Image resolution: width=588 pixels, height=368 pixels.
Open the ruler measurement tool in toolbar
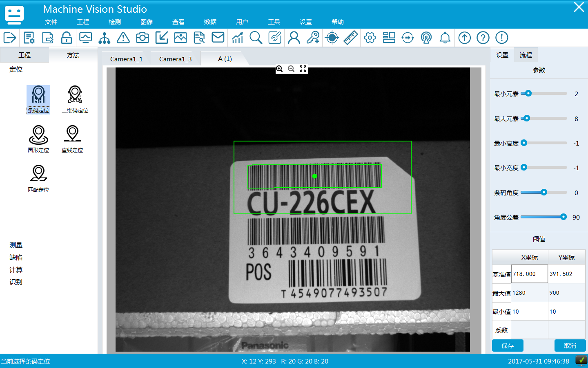(x=350, y=38)
